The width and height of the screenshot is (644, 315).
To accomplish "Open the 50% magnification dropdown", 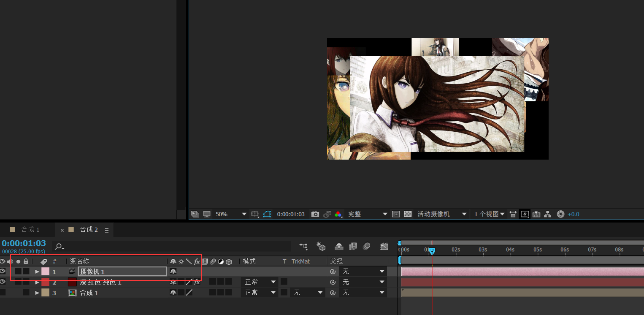I will click(x=231, y=214).
